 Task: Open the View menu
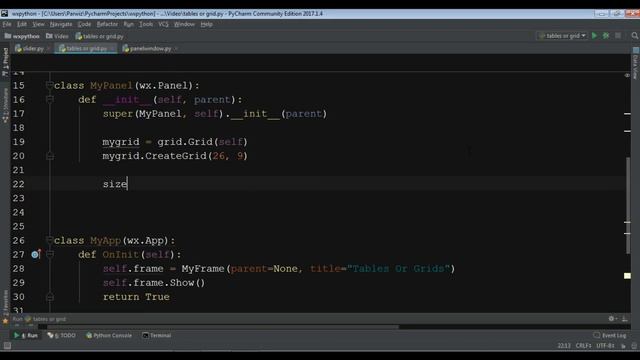(x=38, y=24)
